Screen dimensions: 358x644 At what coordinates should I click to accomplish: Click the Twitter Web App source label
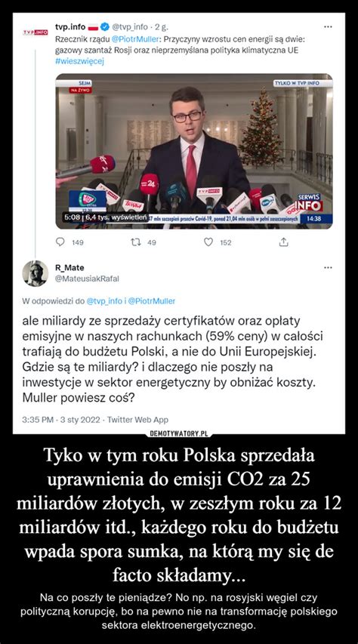coord(137,421)
